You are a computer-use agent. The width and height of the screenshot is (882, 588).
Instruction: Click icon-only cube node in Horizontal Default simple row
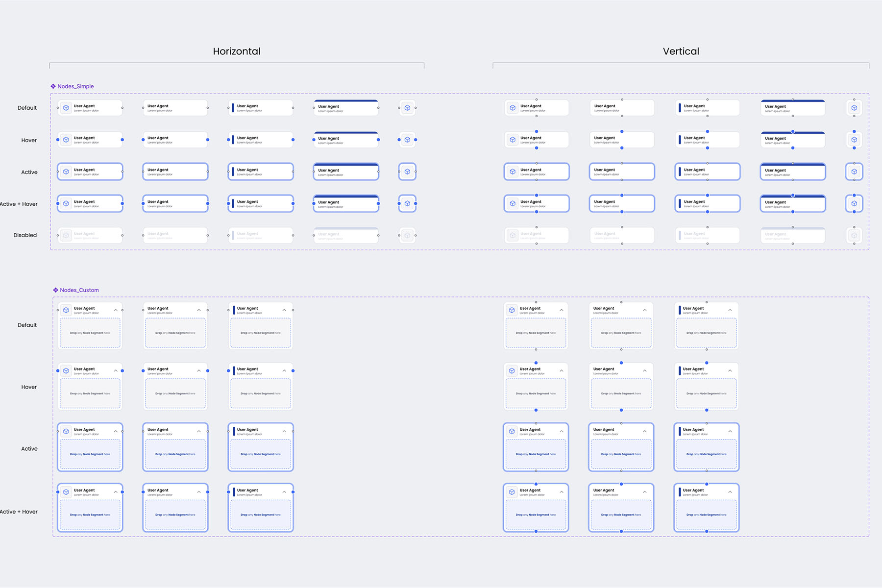(x=407, y=108)
